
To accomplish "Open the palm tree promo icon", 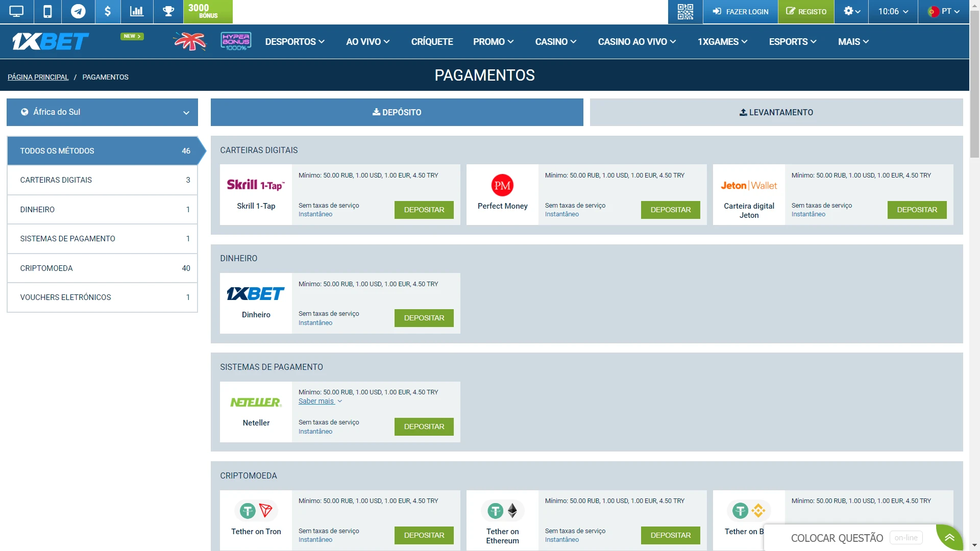I will [x=190, y=41].
